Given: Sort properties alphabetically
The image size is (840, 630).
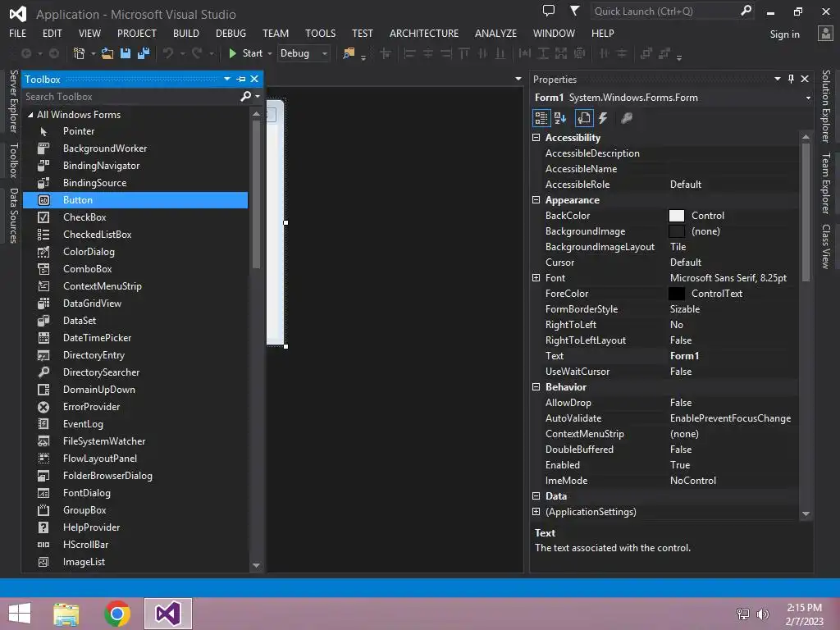Looking at the screenshot, I should [x=560, y=118].
